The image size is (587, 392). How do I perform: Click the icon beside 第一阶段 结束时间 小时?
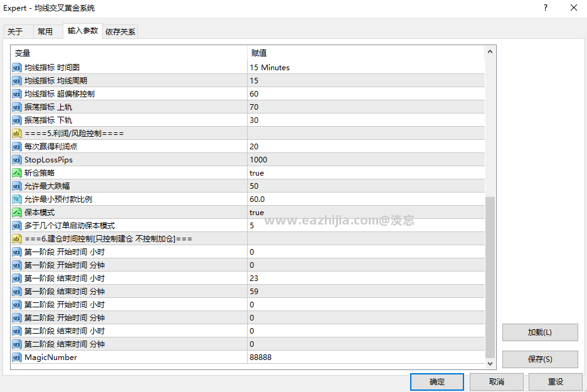(16, 278)
